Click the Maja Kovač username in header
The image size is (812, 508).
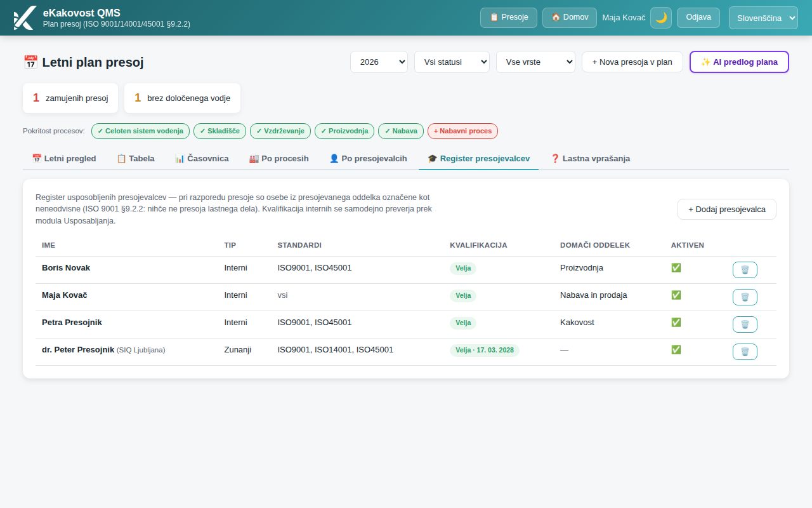click(624, 18)
